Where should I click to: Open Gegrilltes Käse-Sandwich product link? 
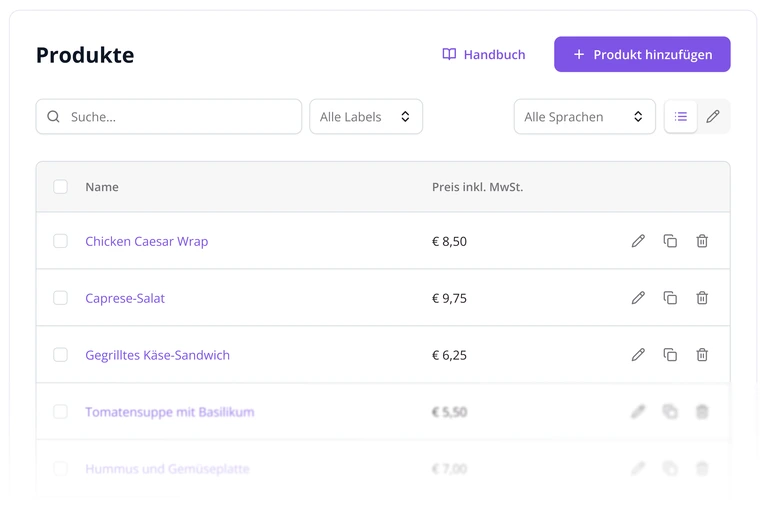pos(157,355)
